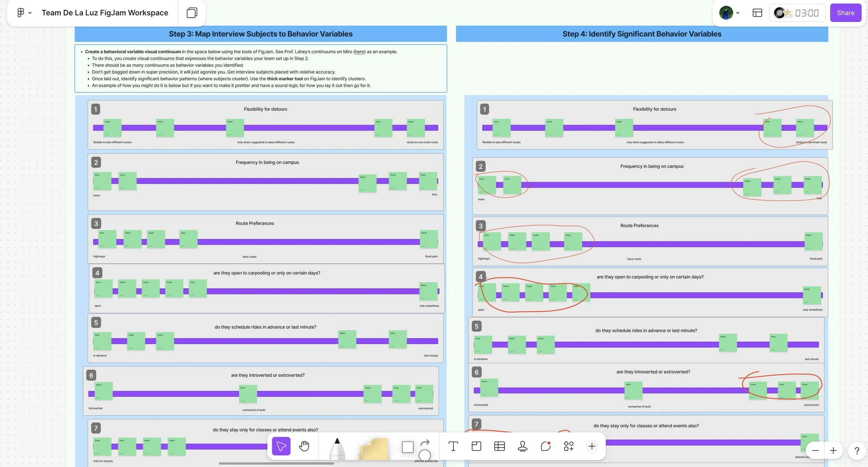
Task: Select the square Shape tool
Action: [x=408, y=447]
